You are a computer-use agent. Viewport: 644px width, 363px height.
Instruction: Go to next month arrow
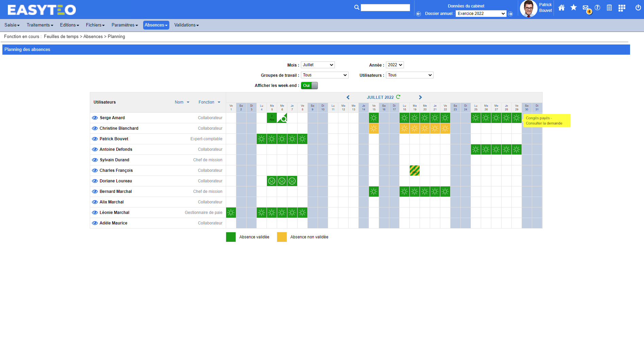coord(420,97)
